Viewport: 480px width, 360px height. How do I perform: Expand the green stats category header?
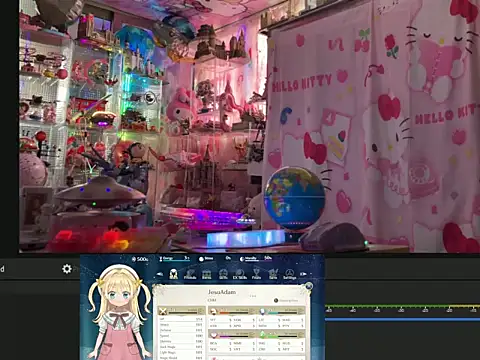pos(282,334)
